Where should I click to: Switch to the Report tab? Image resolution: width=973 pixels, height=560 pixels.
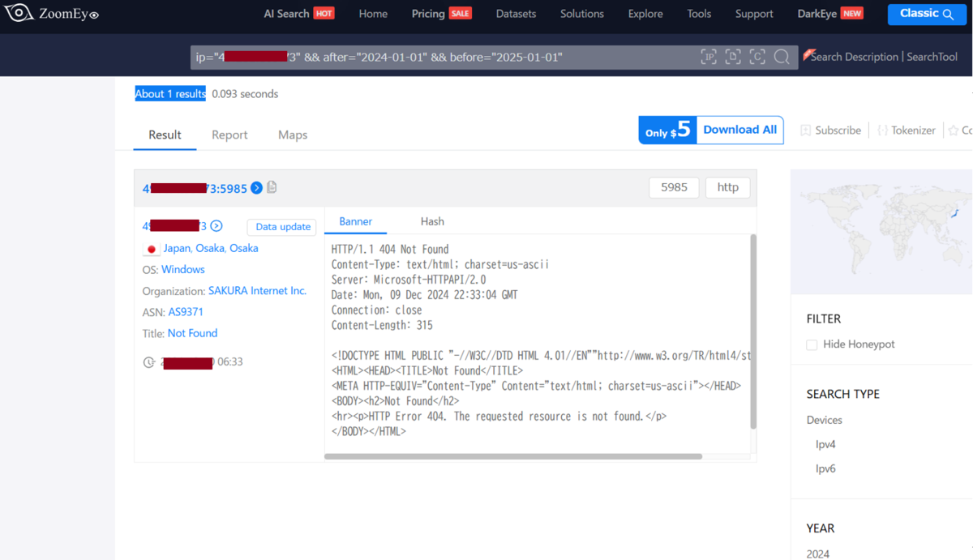[229, 135]
